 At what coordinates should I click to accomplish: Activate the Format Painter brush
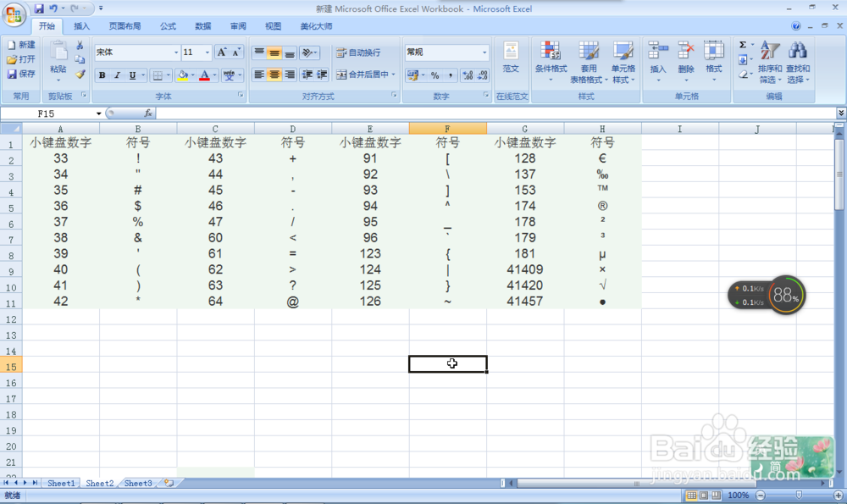pos(80,74)
